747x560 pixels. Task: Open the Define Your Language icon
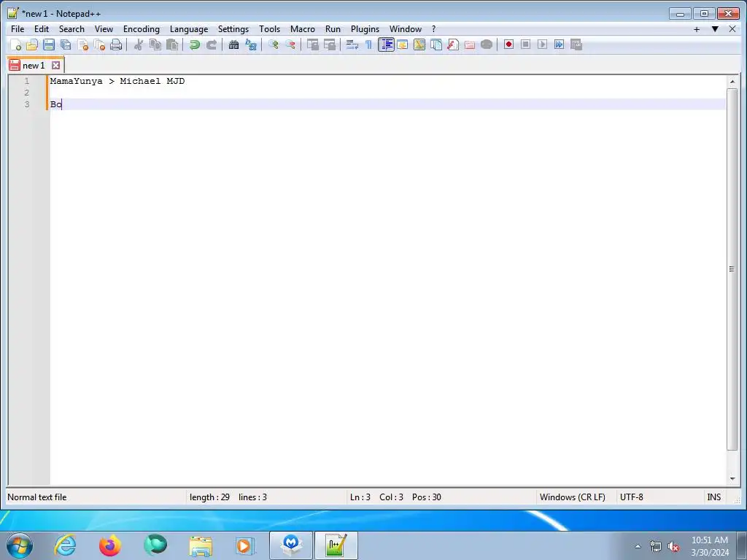(403, 44)
